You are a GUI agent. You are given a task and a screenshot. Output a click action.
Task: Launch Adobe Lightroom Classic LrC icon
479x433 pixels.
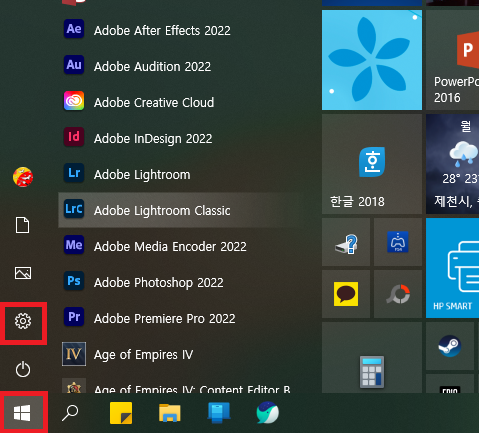tap(74, 209)
